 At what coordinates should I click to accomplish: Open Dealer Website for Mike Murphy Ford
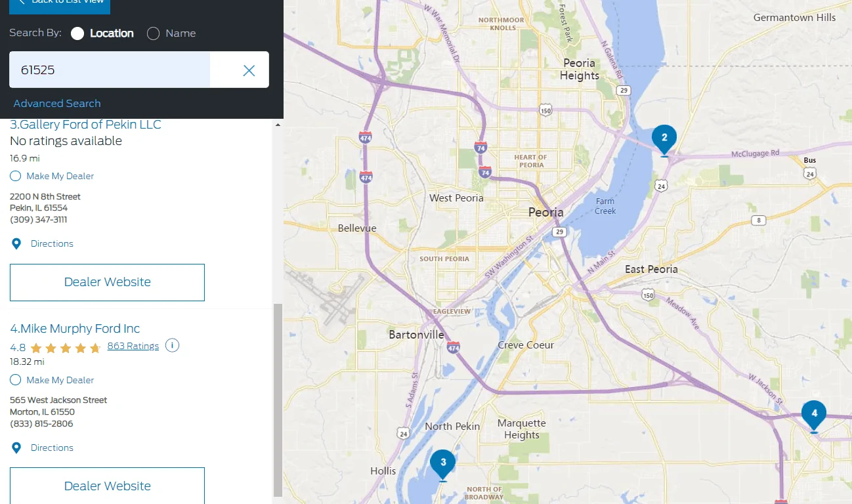point(107,486)
